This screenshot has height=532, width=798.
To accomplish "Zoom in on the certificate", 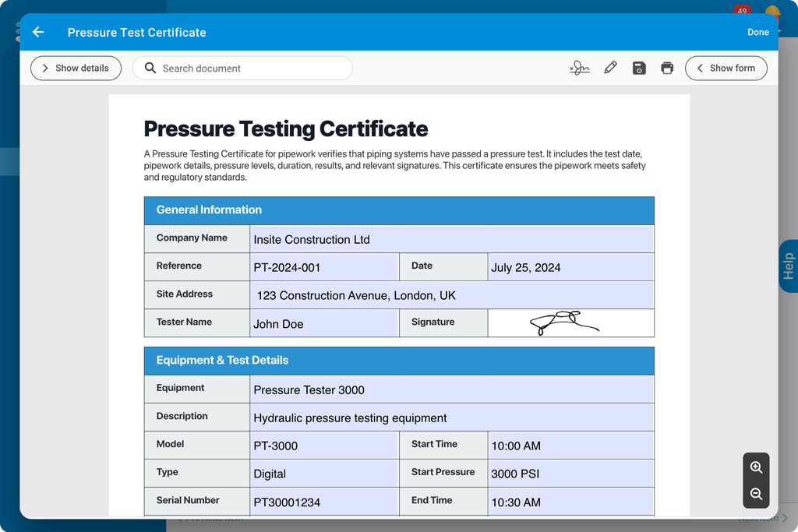I will point(756,467).
